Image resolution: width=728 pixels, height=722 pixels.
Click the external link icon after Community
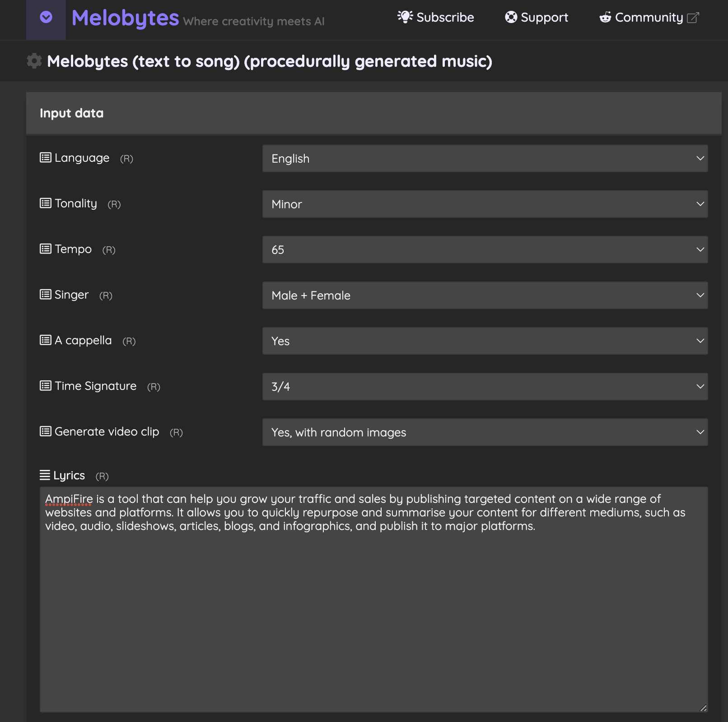pyautogui.click(x=693, y=18)
